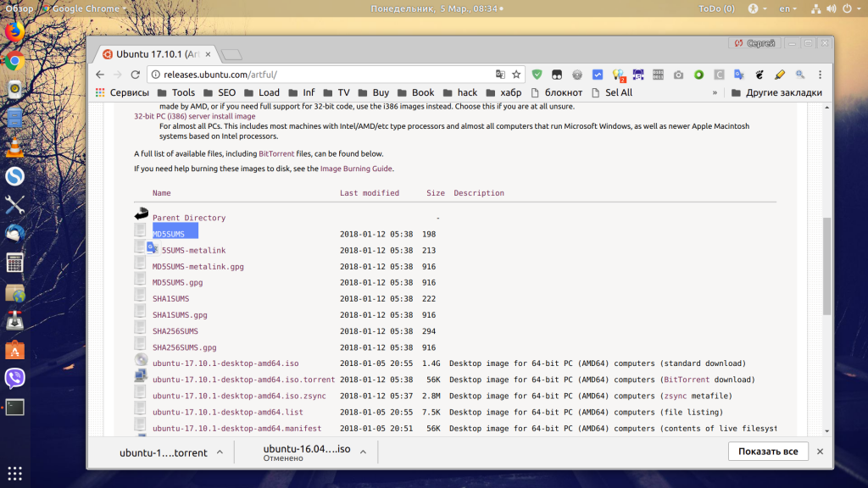The image size is (868, 488).
Task: Open Chrome's three-dot menu
Action: click(821, 75)
